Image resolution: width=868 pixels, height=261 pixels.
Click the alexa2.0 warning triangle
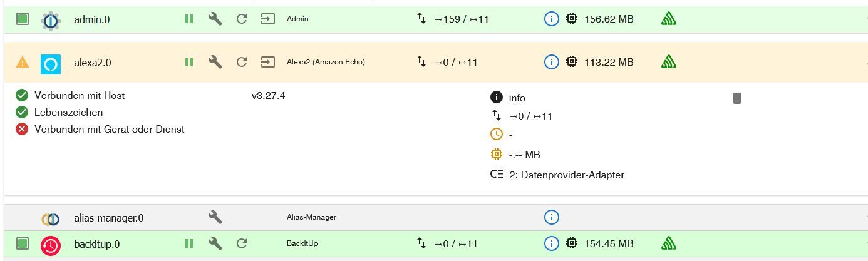pyautogui.click(x=23, y=62)
